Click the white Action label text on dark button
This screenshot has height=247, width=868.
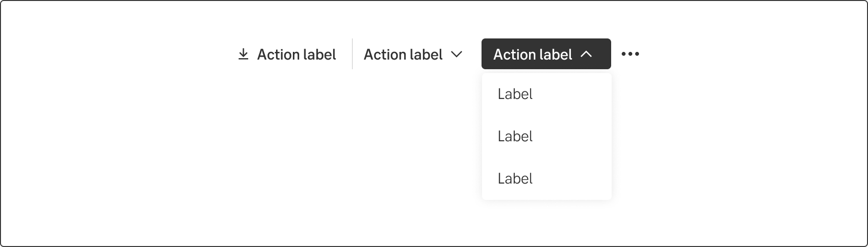coord(532,55)
